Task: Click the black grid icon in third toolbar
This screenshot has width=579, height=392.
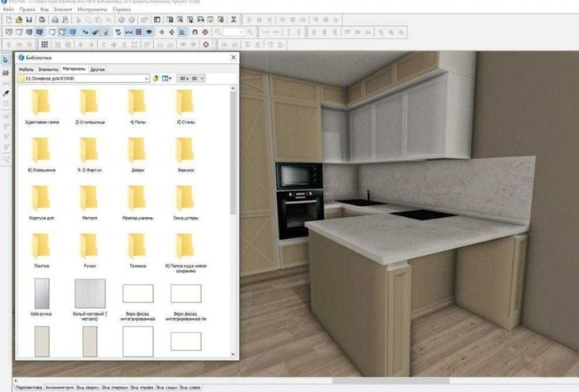Action: pos(45,45)
